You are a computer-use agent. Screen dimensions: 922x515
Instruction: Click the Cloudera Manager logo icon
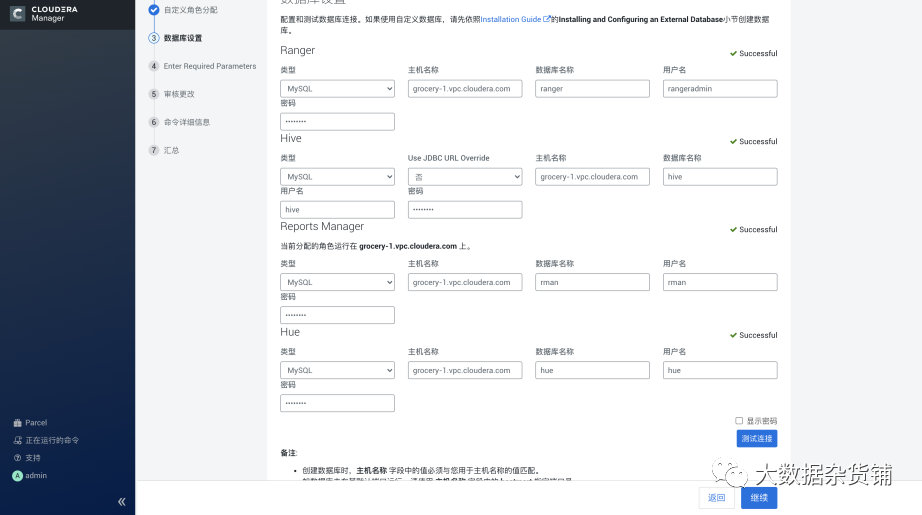pyautogui.click(x=18, y=14)
